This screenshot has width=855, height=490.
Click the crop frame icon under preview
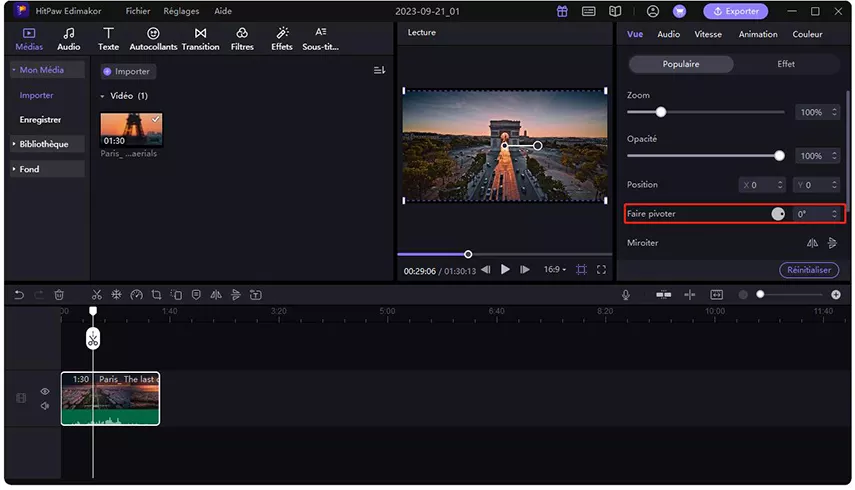[581, 270]
